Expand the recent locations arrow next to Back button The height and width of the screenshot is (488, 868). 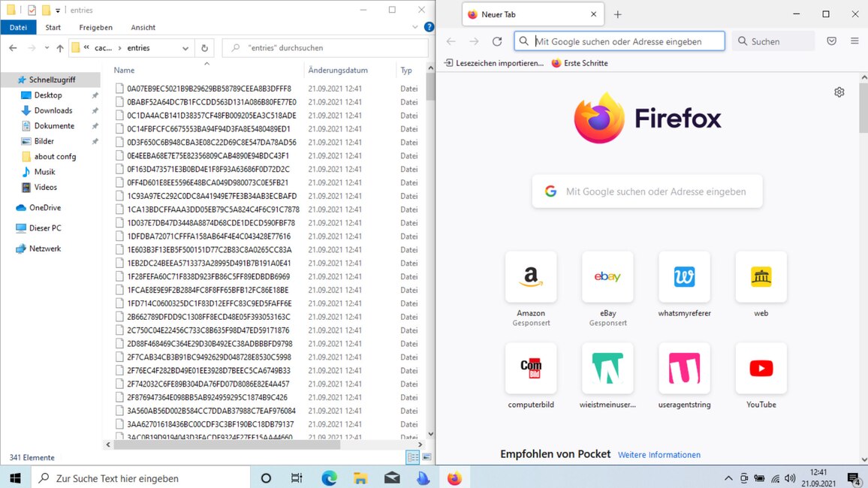(46, 47)
